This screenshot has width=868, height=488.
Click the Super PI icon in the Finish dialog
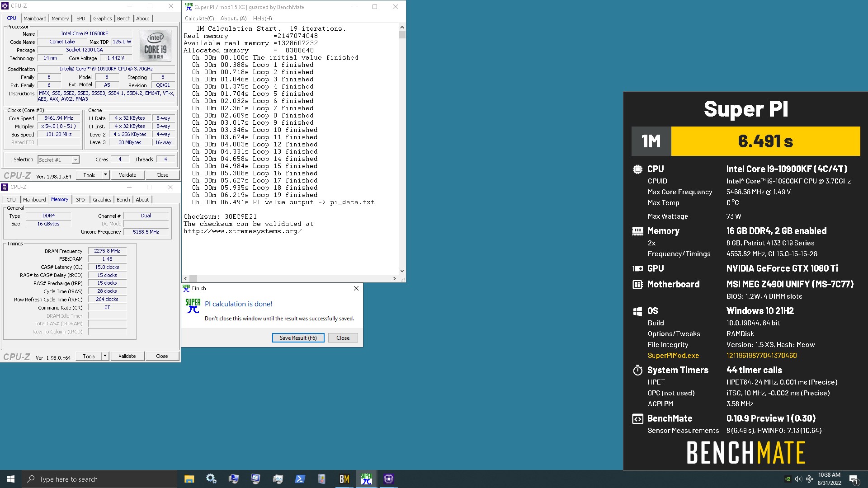coord(193,306)
